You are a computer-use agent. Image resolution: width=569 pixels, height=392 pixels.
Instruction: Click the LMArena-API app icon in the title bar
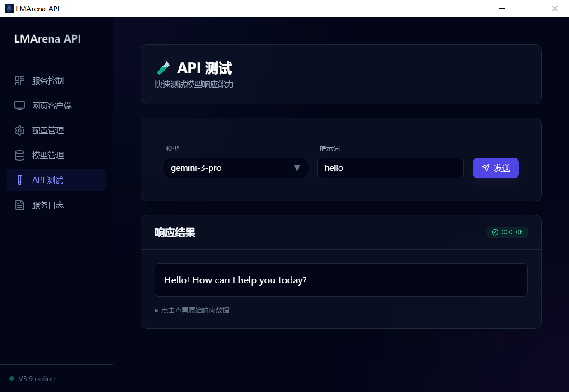pyautogui.click(x=9, y=9)
